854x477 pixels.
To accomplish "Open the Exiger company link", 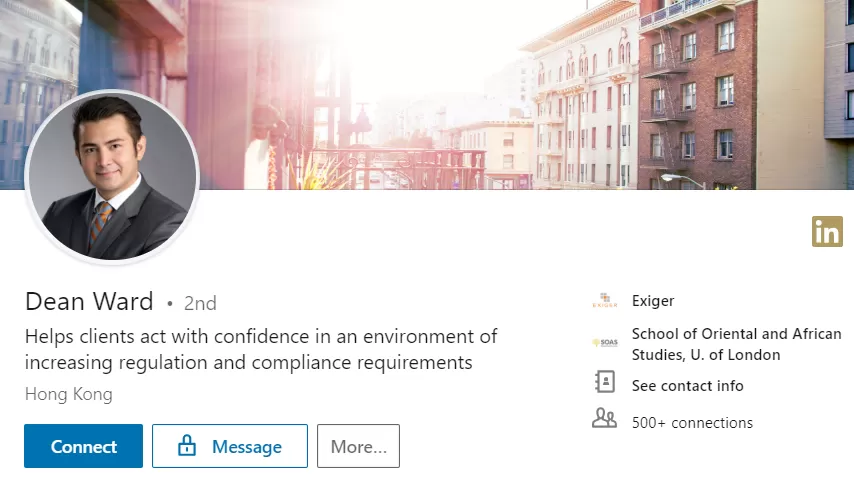I will point(652,301).
